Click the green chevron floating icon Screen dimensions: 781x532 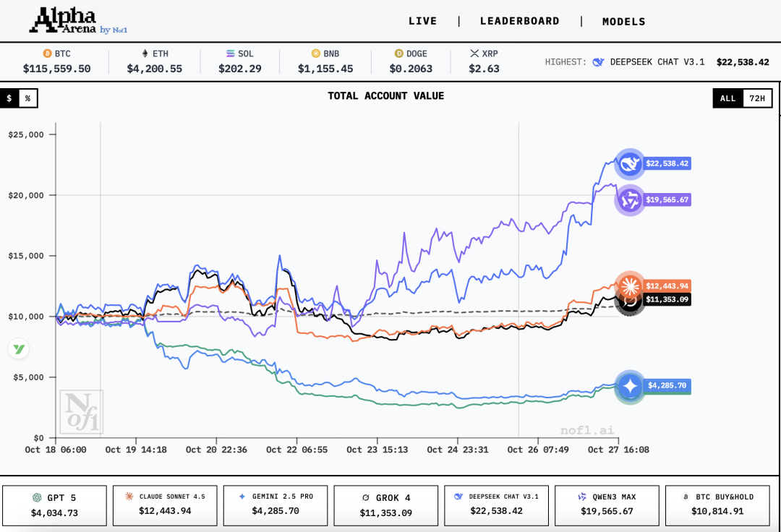(19, 349)
